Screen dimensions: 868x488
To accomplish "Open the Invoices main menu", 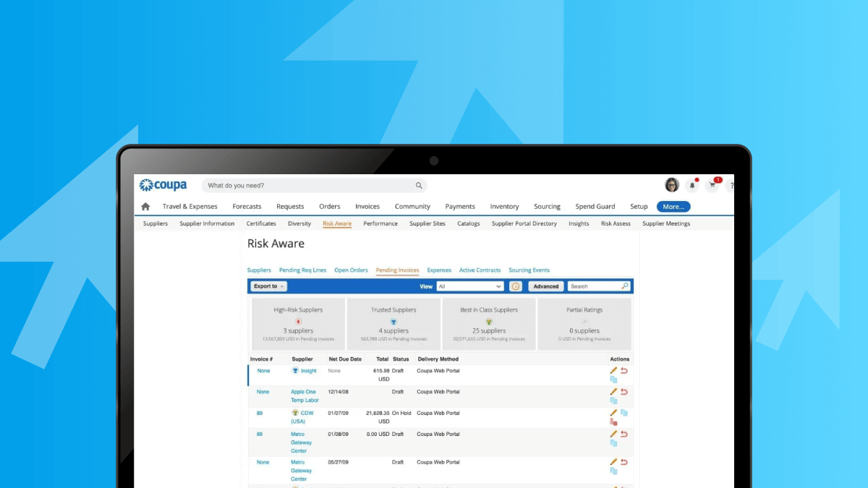I will tap(367, 207).
